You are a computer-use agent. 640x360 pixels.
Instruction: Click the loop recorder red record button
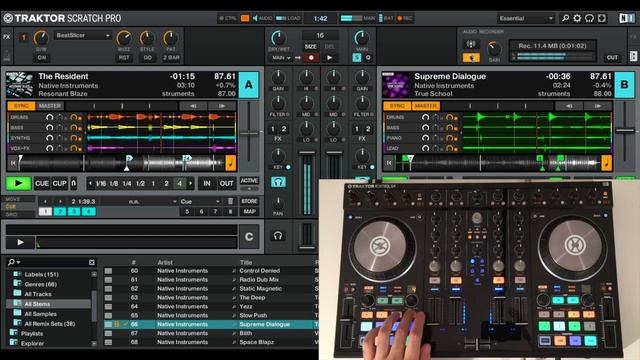click(x=311, y=58)
